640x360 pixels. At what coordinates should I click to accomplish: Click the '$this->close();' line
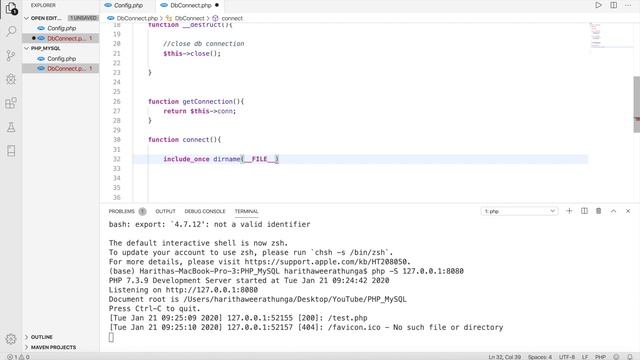pos(192,53)
